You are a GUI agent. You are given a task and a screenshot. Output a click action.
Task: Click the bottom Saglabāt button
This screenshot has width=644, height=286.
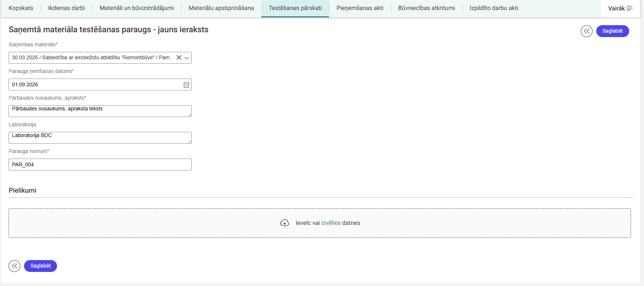[41, 266]
